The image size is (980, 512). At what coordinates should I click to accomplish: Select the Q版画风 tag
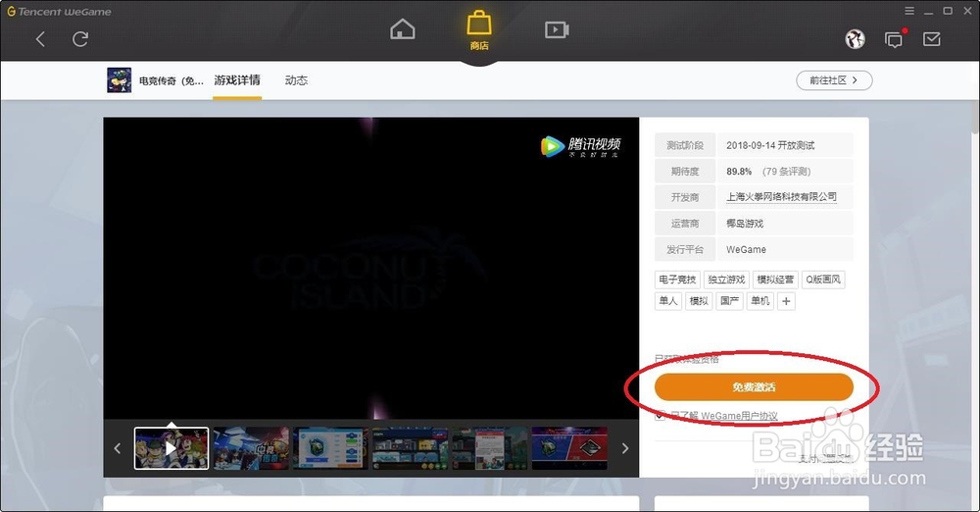tap(823, 280)
